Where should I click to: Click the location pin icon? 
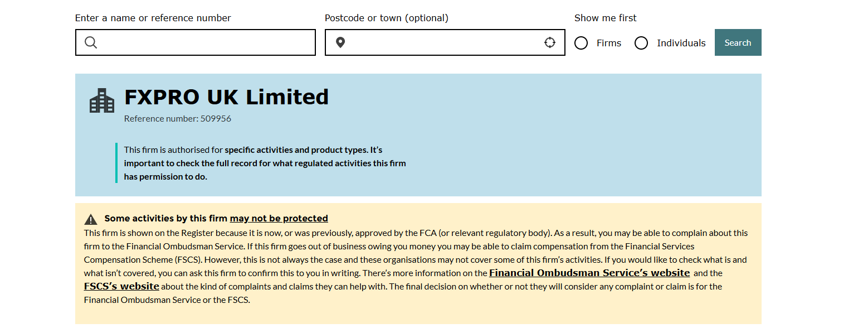pos(340,43)
